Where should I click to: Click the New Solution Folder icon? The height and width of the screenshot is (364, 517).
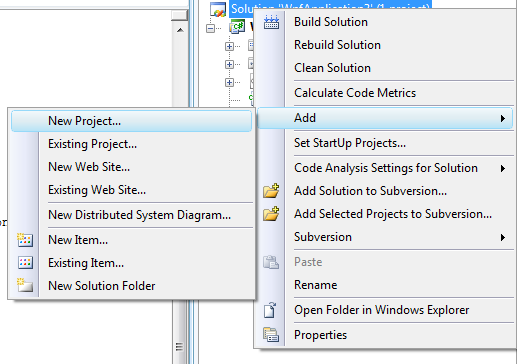[25, 285]
